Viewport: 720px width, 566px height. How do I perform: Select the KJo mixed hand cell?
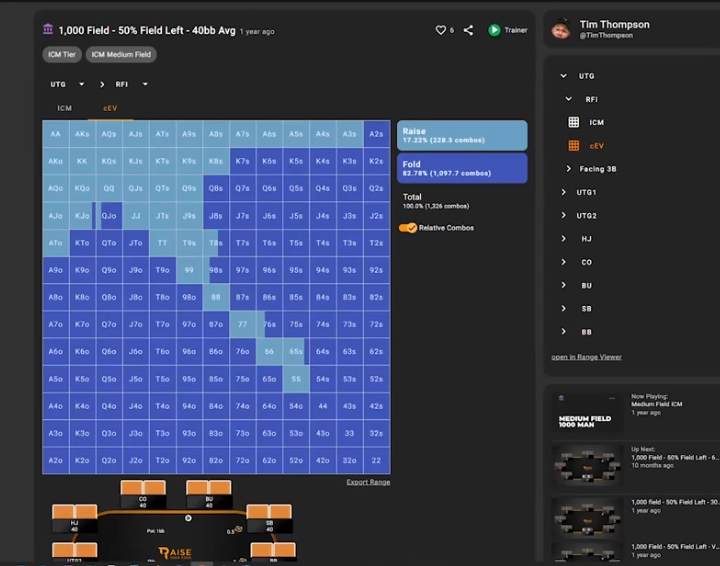point(82,215)
